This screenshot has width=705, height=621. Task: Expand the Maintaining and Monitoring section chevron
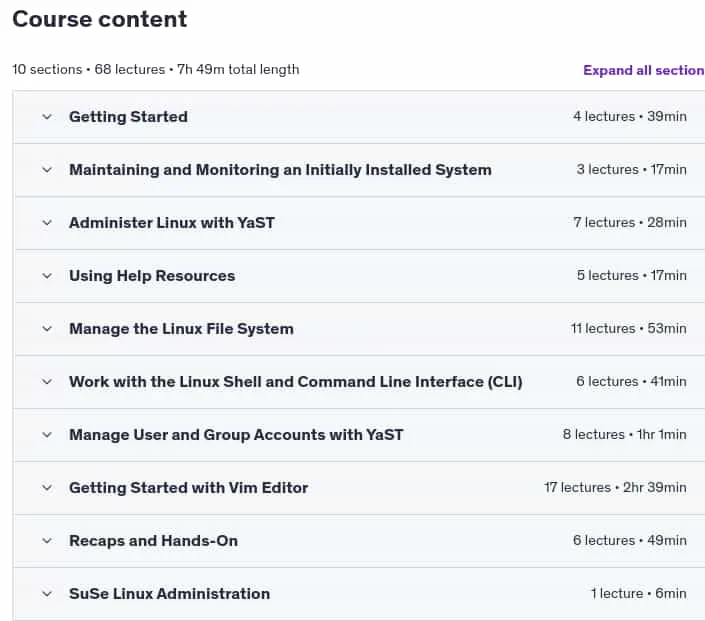point(47,170)
